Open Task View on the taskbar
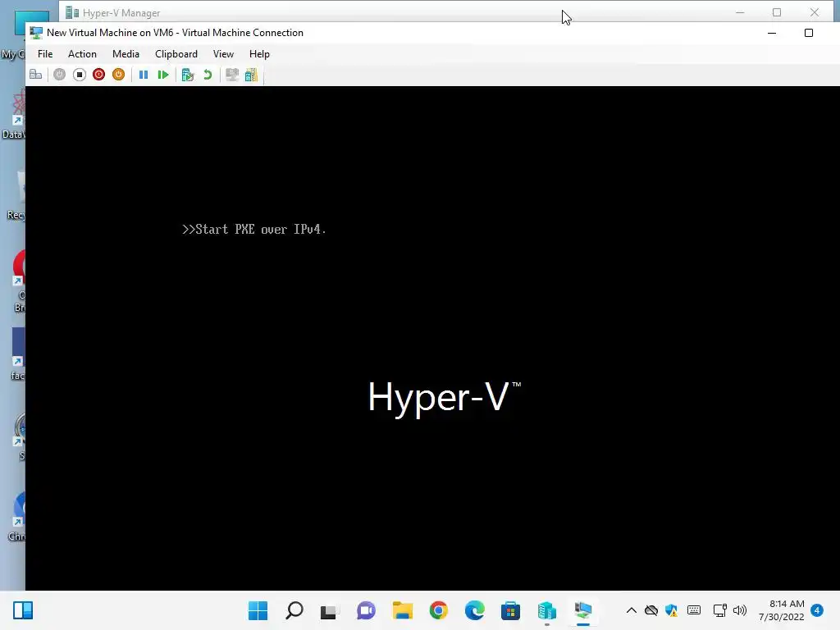This screenshot has width=840, height=630. pos(329,610)
